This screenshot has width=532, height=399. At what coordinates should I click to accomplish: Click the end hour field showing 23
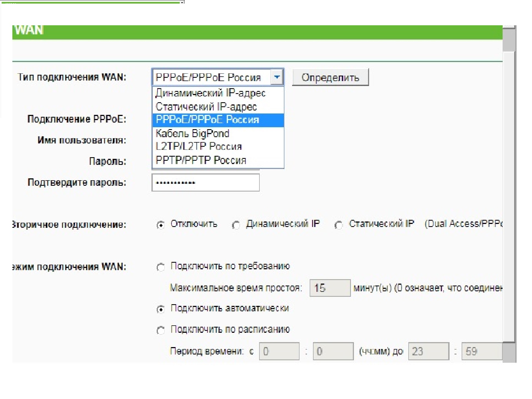coord(428,351)
